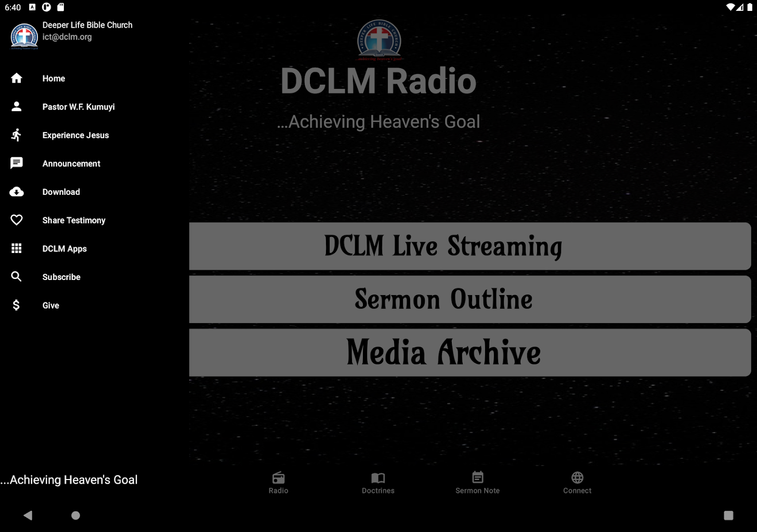Click the heart icon for Share Testimony

click(x=17, y=220)
